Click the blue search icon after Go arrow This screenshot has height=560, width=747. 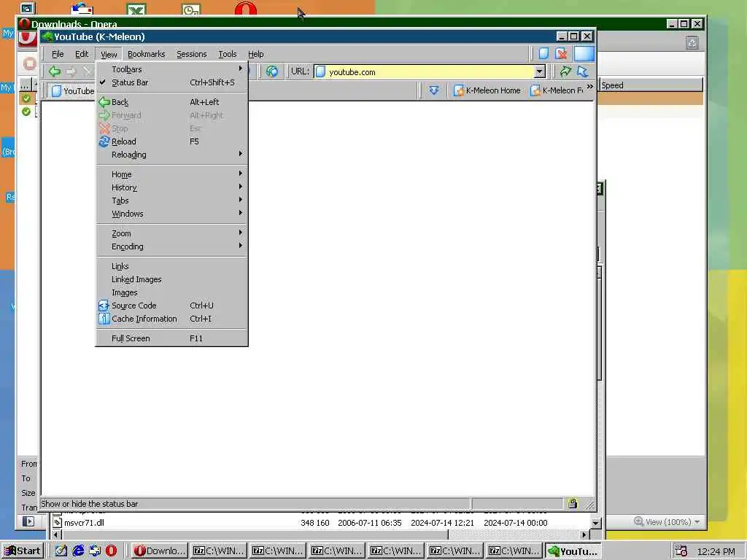pos(582,72)
